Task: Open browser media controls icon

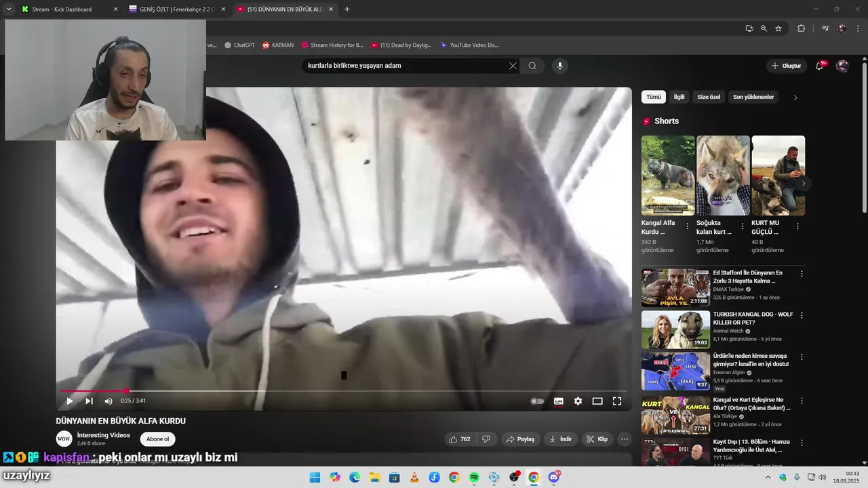Action: point(825,28)
